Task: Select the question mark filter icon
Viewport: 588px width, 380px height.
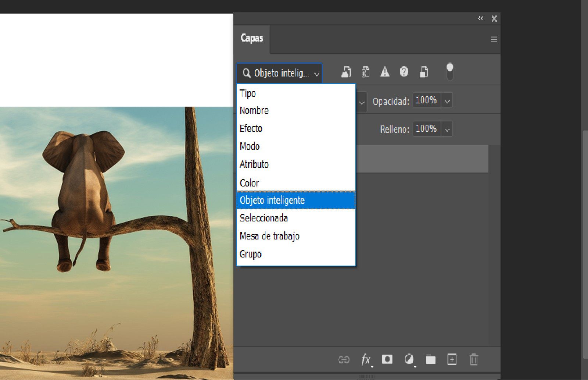Action: (404, 72)
